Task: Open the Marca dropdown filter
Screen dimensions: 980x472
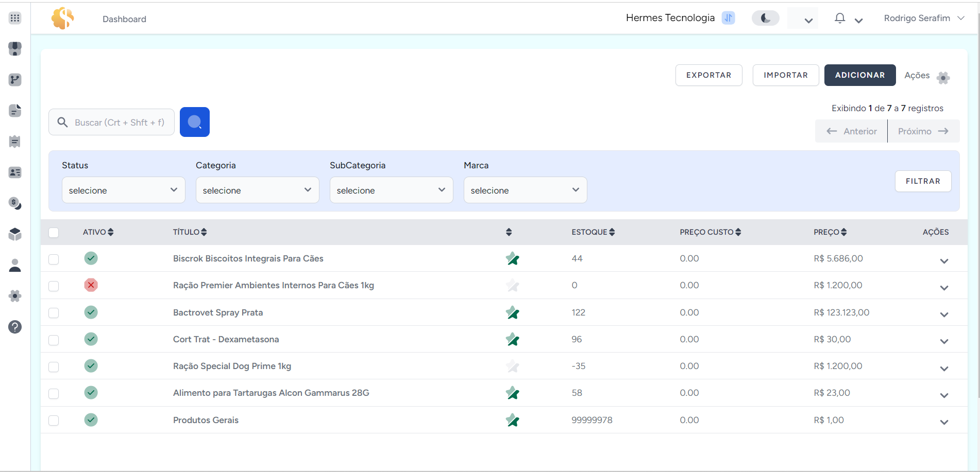Action: tap(526, 190)
